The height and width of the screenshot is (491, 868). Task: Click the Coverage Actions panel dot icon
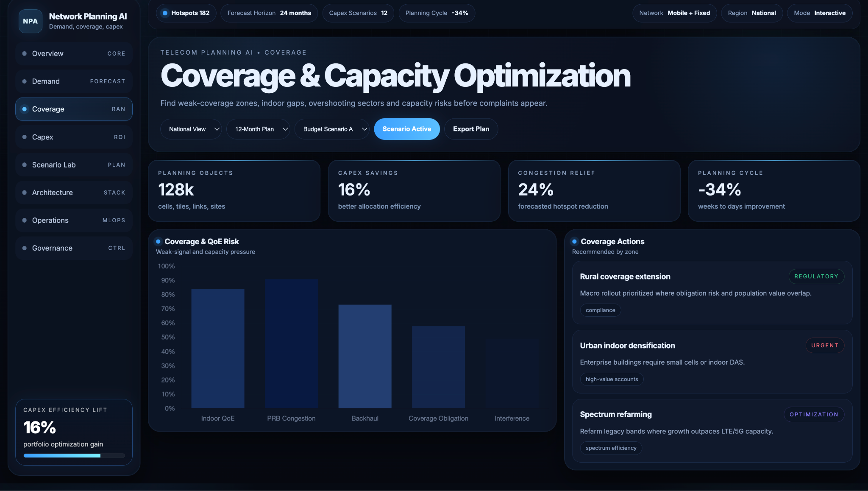(574, 241)
